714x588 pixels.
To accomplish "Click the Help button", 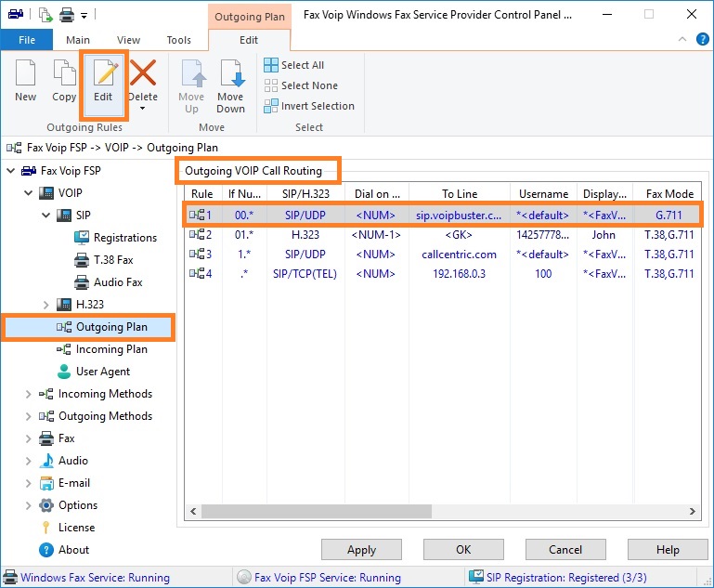I will point(668,550).
